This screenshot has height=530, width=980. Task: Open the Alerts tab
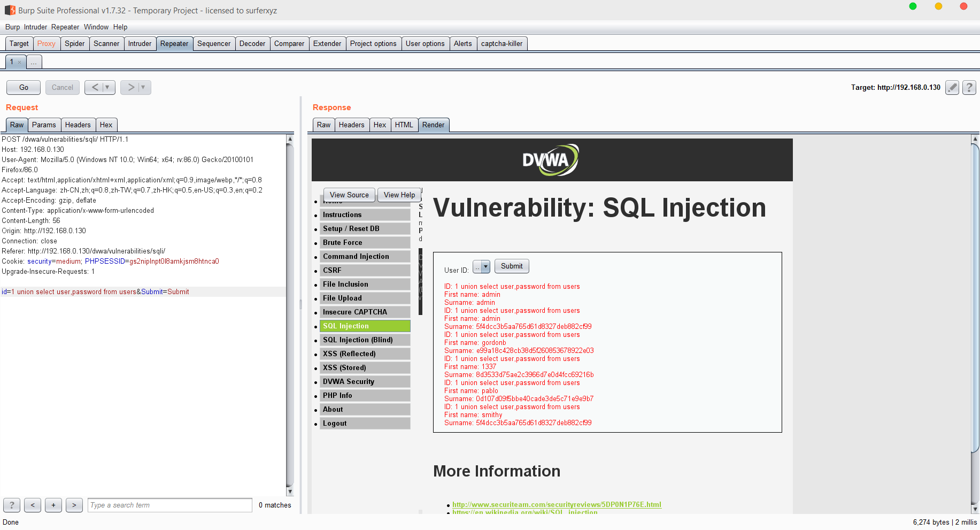(463, 43)
